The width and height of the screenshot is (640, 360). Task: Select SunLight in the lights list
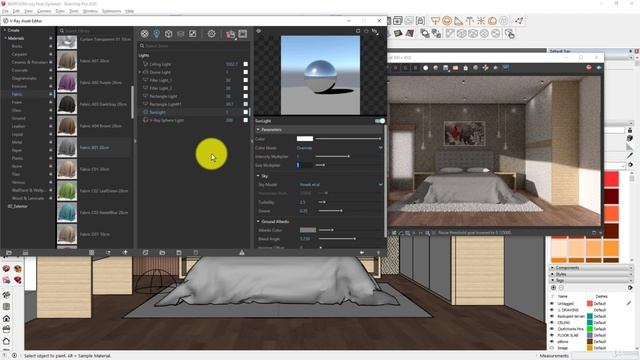(x=158, y=112)
